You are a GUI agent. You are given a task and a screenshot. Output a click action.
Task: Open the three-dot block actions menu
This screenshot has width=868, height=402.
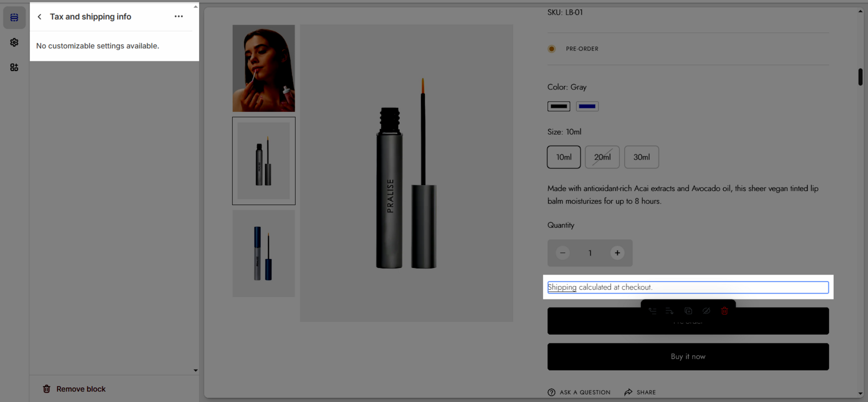point(178,17)
